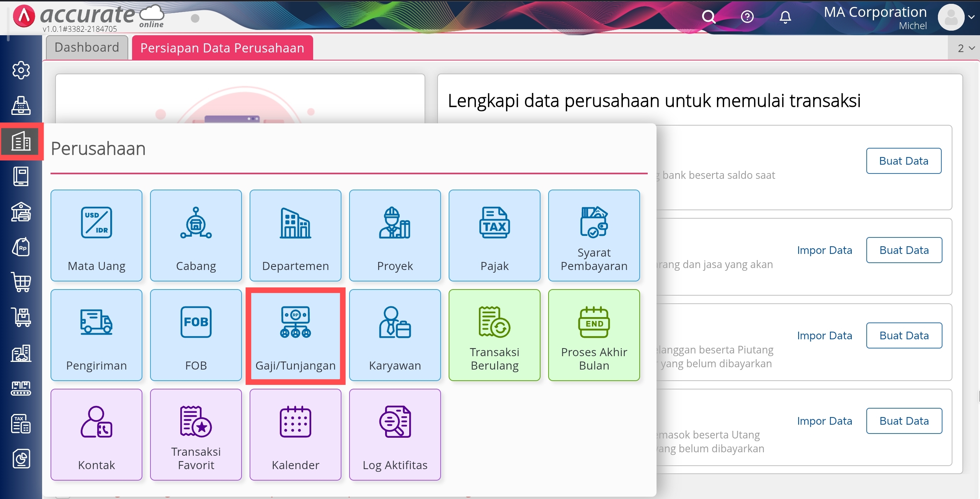Expand the open tabs counter dropdown

pos(965,48)
